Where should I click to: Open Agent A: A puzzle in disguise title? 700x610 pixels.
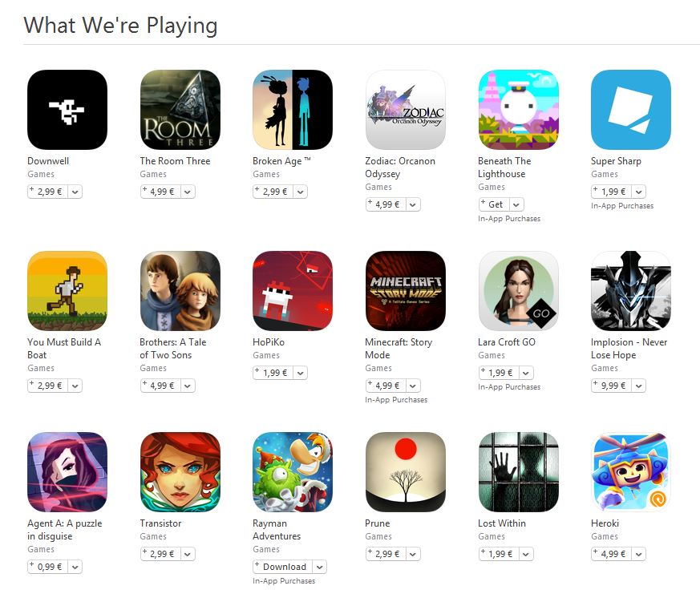point(65,530)
